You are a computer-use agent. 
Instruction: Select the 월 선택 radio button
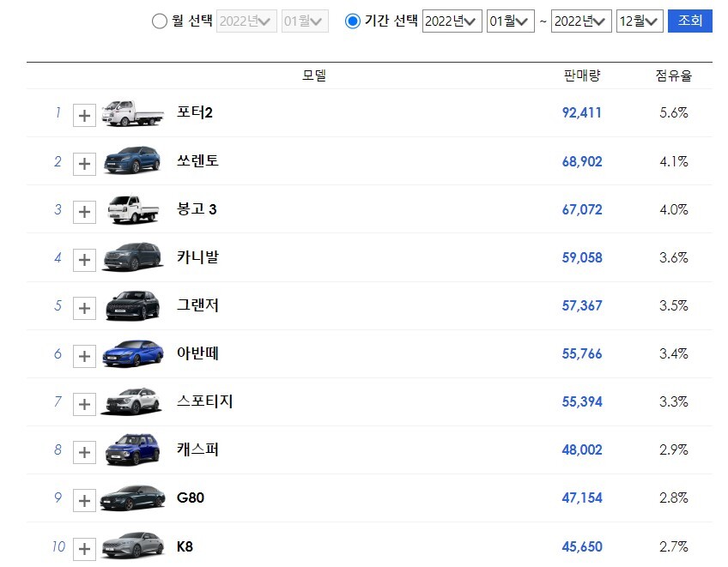click(160, 21)
